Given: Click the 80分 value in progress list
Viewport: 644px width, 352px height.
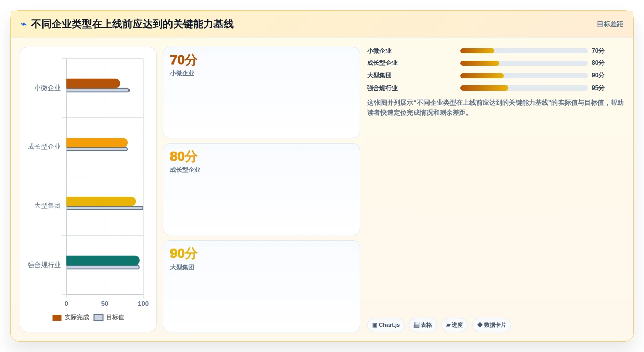Looking at the screenshot, I should 598,63.
